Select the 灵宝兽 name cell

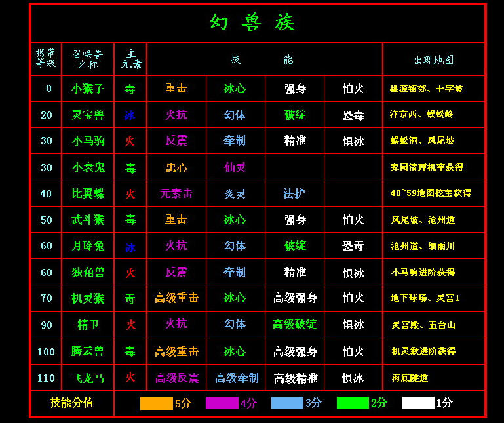(x=88, y=115)
